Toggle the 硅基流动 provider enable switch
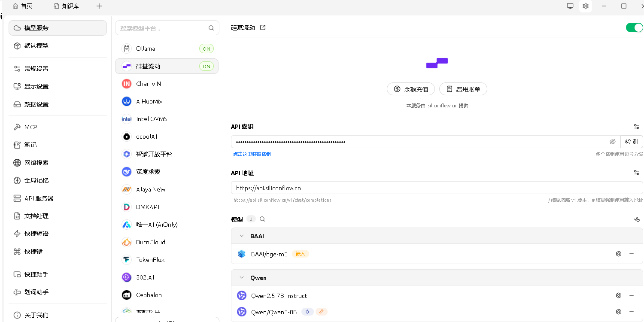The image size is (644, 322). 634,28
